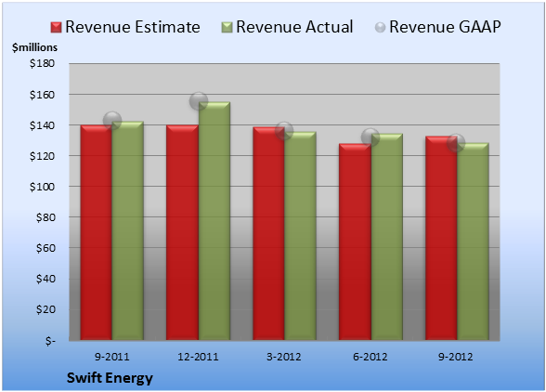Image resolution: width=546 pixels, height=392 pixels.
Task: Click the '$20' axis value
Action: click(45, 309)
